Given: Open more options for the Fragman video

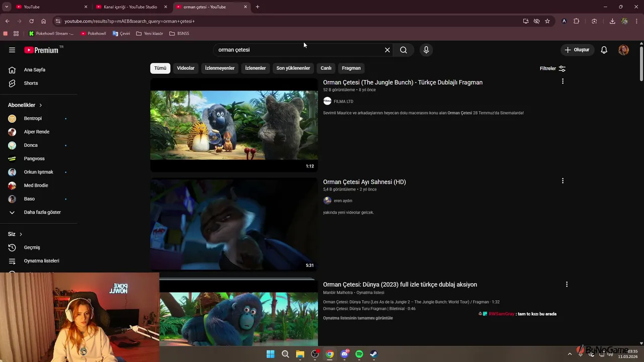Looking at the screenshot, I should [x=562, y=81].
